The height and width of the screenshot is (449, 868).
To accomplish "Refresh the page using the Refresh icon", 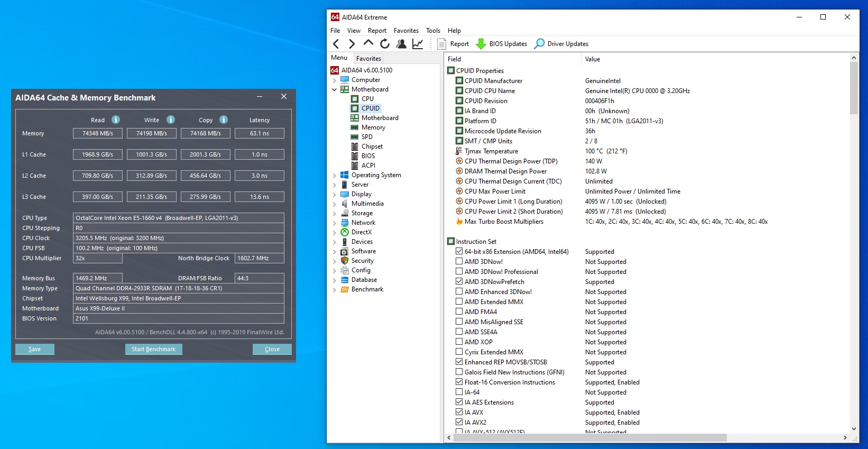I will (x=385, y=44).
